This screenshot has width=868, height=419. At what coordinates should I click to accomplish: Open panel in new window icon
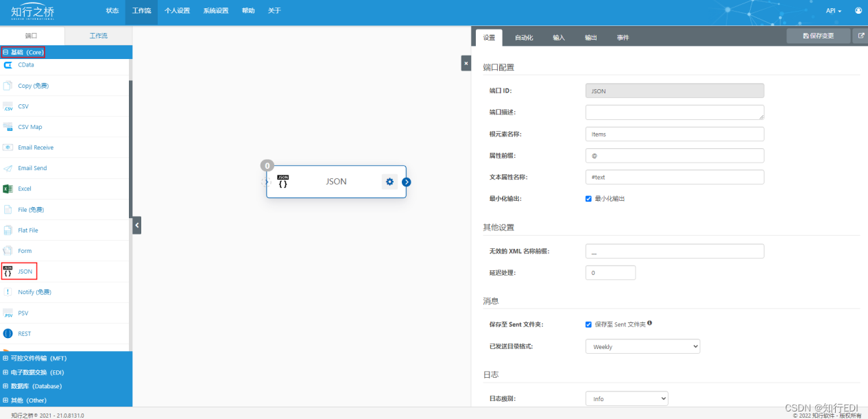click(x=861, y=36)
